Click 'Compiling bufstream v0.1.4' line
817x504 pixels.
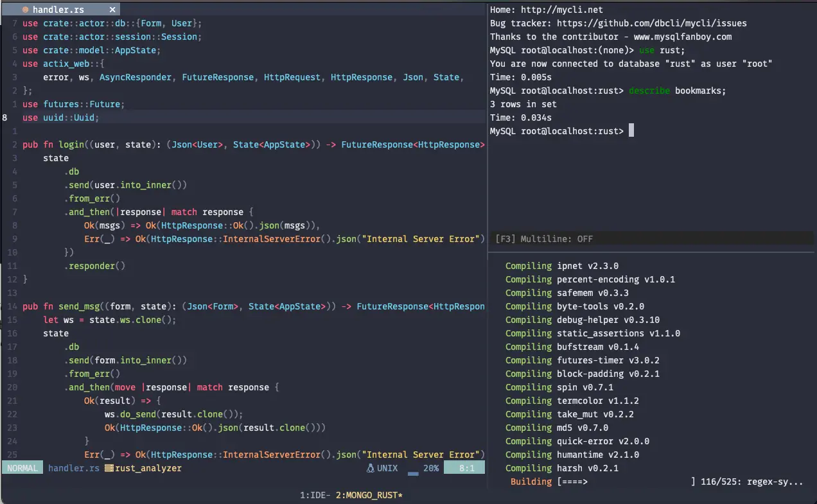572,347
